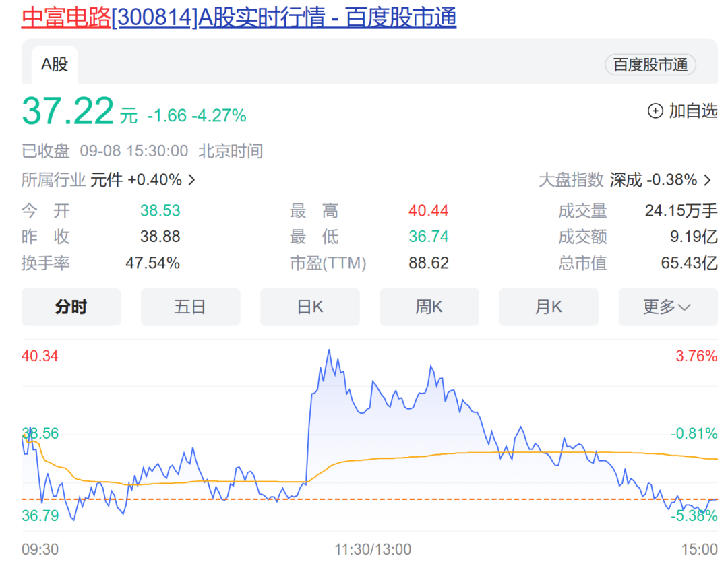Screen dimensions: 728x564
Task: Select the A股 tab
Action: tap(55, 65)
